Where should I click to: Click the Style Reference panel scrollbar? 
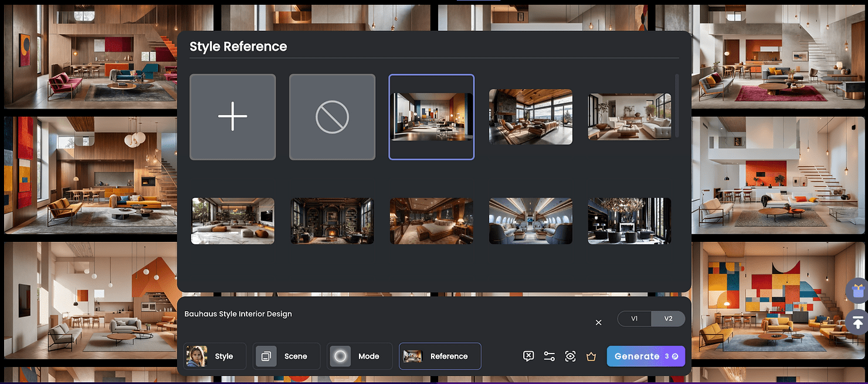pyautogui.click(x=677, y=106)
